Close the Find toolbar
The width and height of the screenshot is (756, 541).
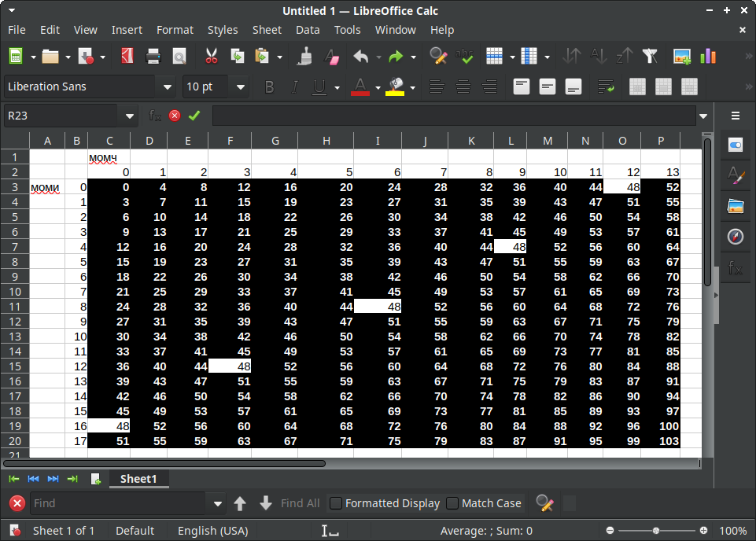[17, 503]
